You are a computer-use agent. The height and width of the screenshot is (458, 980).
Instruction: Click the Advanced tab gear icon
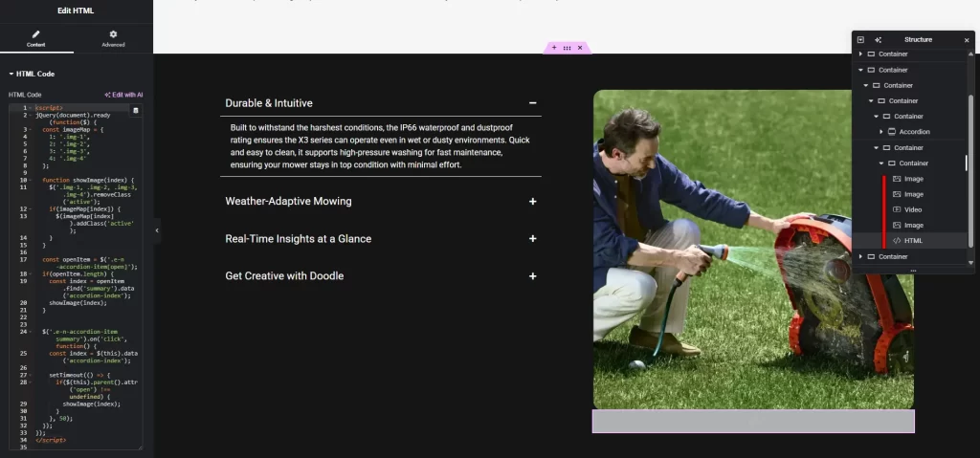[113, 34]
